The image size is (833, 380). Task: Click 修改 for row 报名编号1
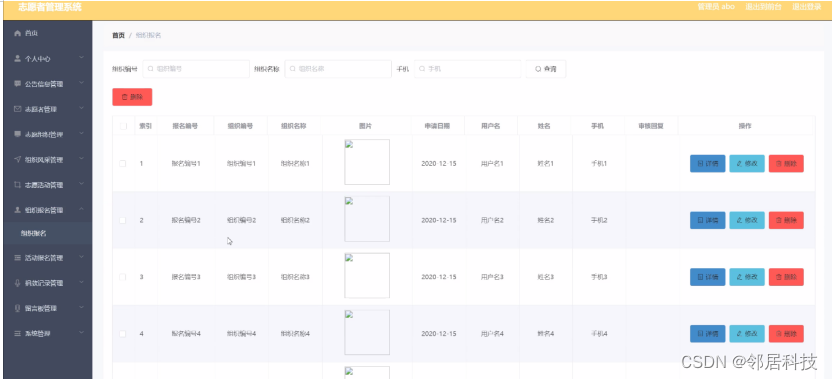click(747, 164)
